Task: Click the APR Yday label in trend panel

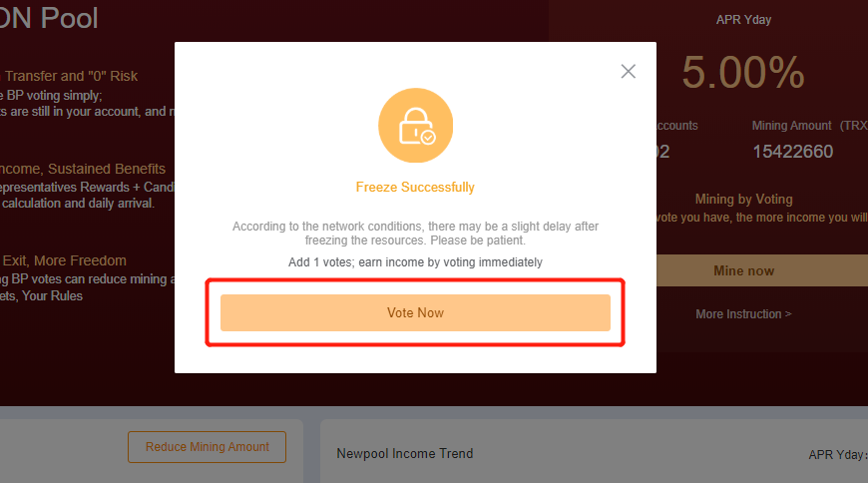Action: coord(837,455)
